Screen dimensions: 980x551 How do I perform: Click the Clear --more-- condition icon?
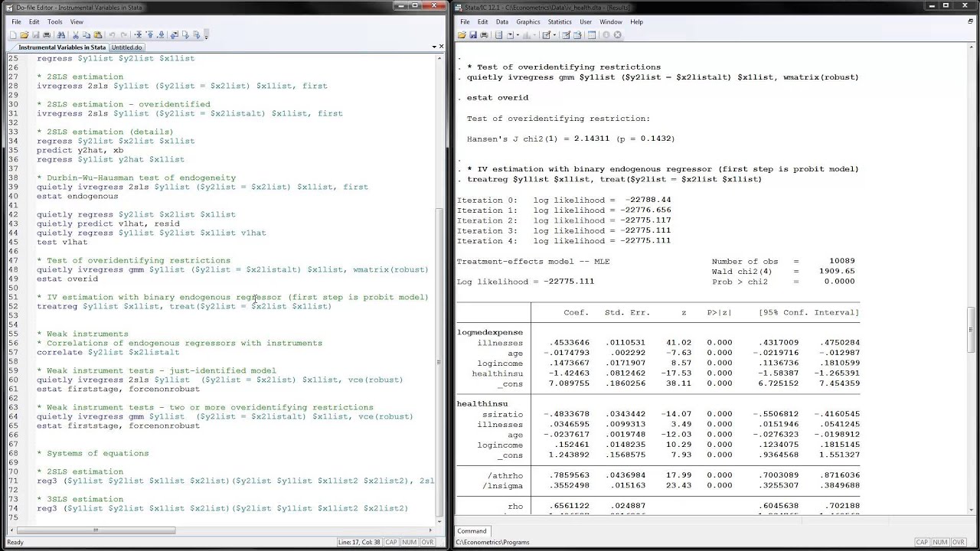tap(606, 34)
